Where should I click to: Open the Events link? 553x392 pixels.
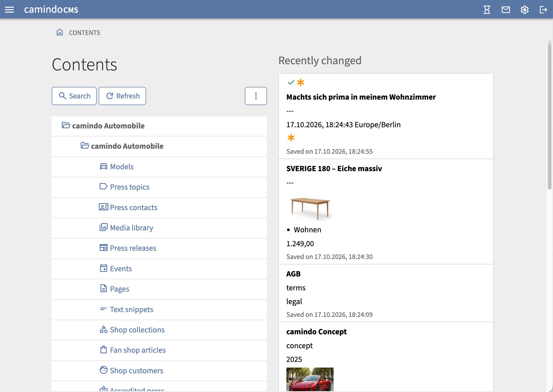tap(121, 269)
